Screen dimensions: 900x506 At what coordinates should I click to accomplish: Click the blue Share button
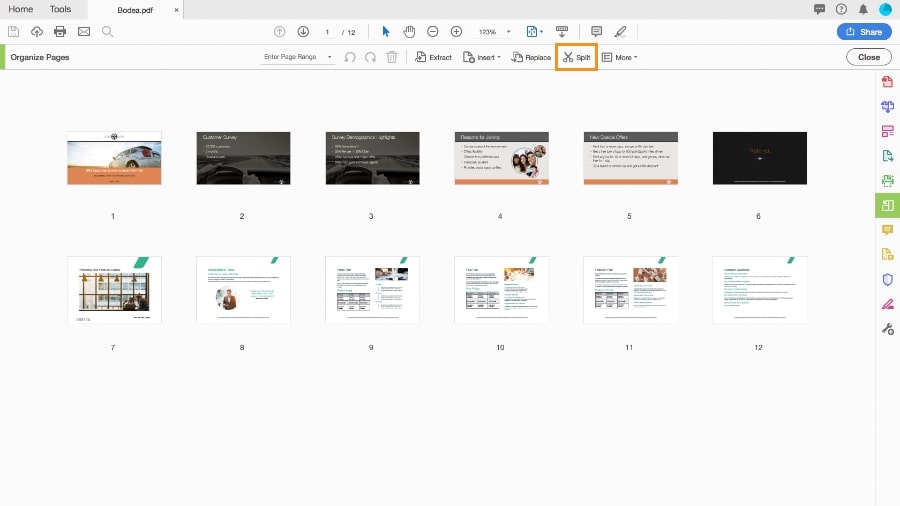click(864, 32)
